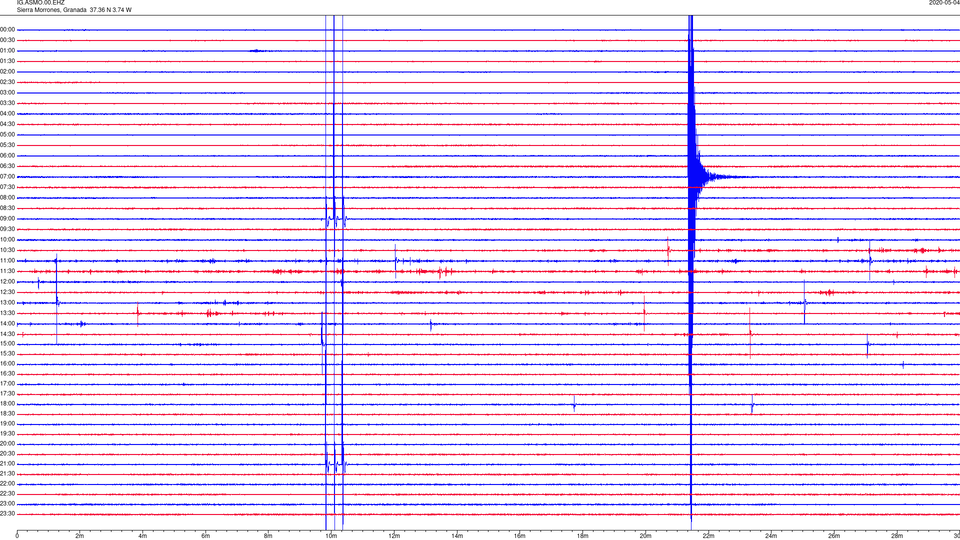Select the 15:30 trace label
This screenshot has height=540, width=960.
coord(7,354)
